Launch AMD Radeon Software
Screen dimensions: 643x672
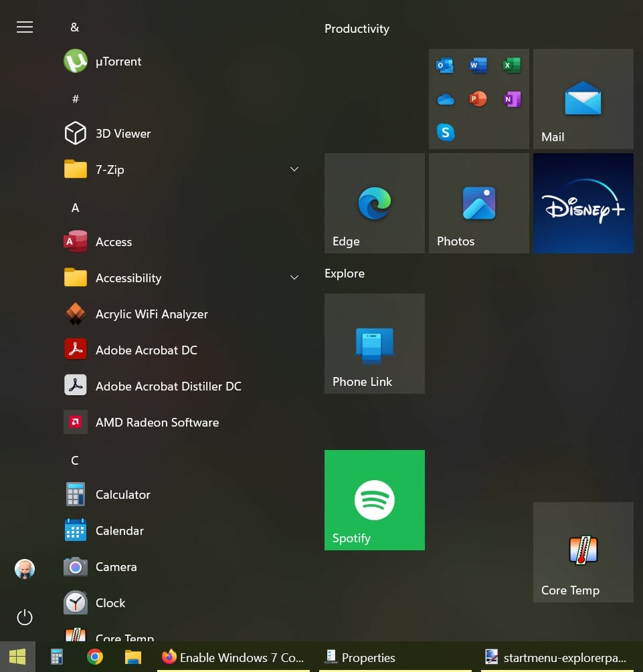click(x=157, y=422)
